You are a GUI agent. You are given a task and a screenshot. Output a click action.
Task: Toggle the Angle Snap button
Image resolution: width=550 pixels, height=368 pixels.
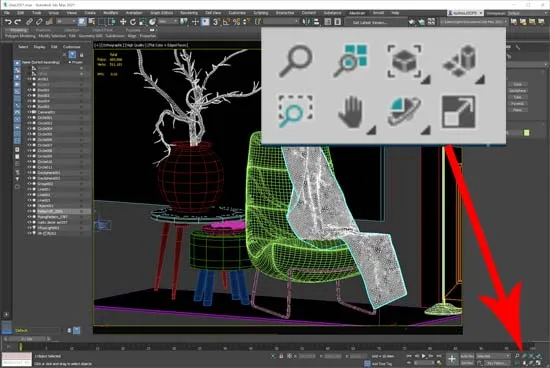226,22
